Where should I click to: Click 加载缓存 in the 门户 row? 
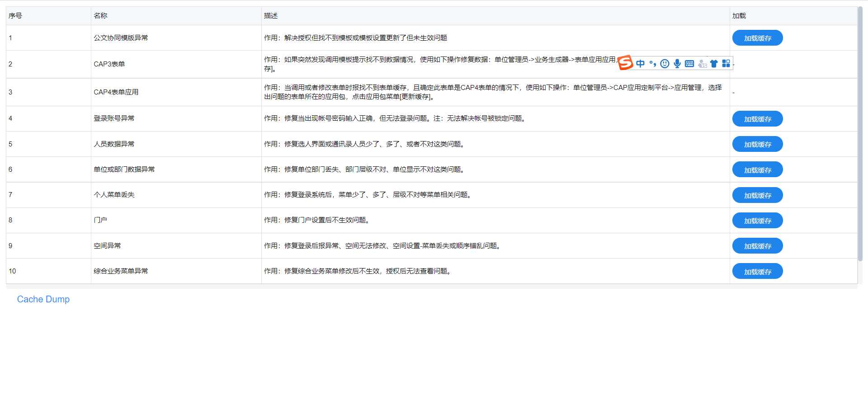click(758, 221)
